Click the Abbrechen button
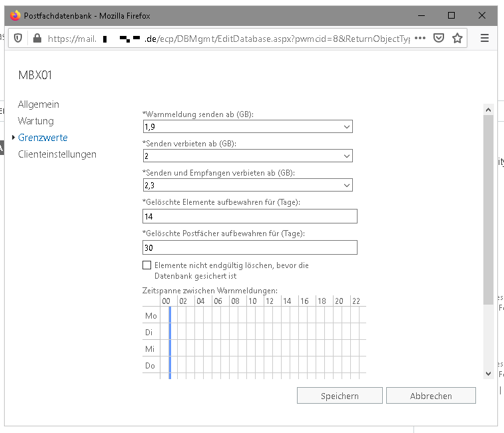The height and width of the screenshot is (433, 504). click(431, 396)
